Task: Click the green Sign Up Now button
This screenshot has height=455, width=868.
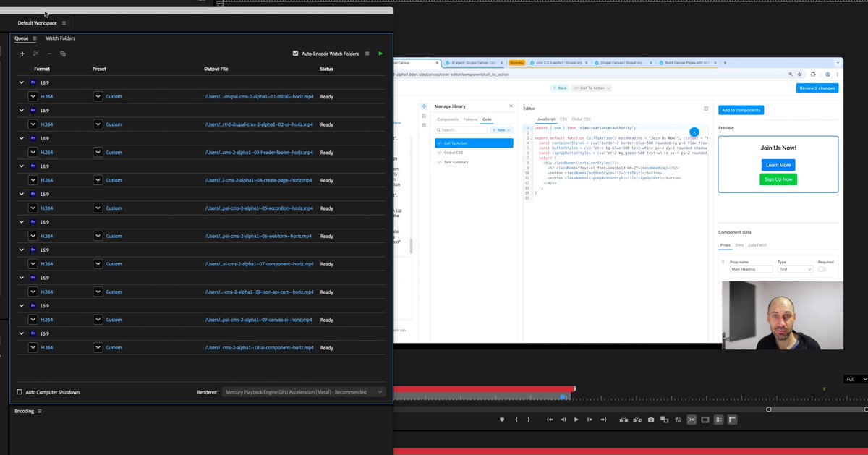Action: coord(778,179)
